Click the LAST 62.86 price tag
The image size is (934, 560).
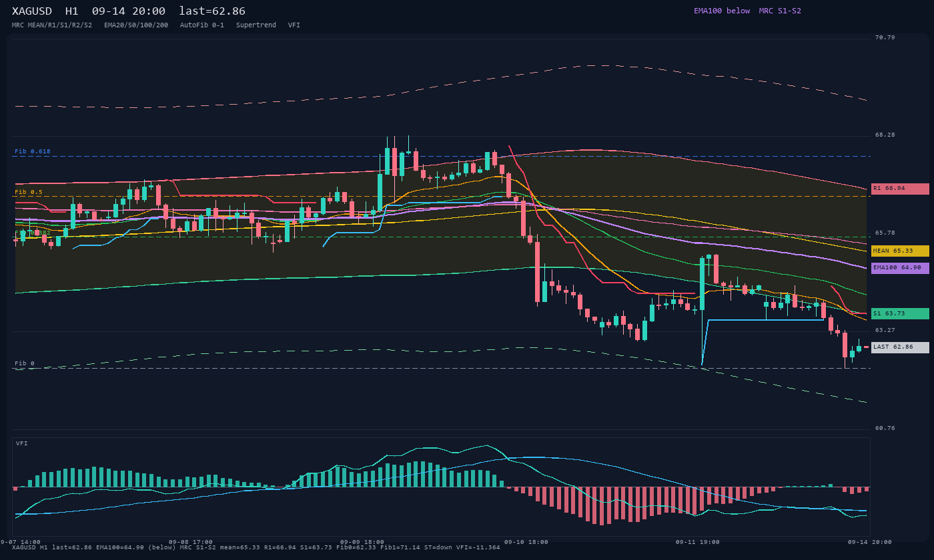pyautogui.click(x=900, y=347)
